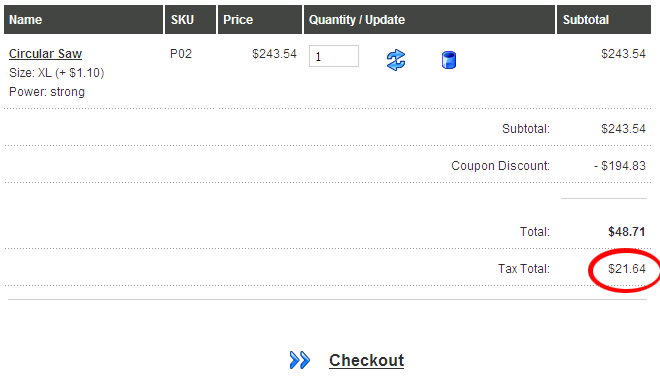Click the item price $243.54 in Price column

point(274,54)
